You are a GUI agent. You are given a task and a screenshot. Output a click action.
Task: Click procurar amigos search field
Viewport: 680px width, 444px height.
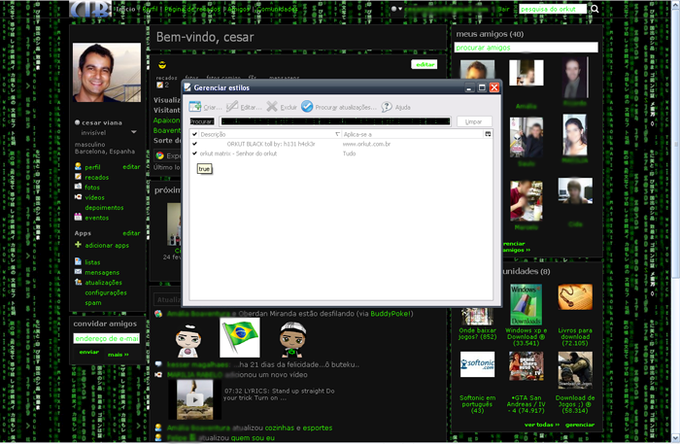click(526, 47)
